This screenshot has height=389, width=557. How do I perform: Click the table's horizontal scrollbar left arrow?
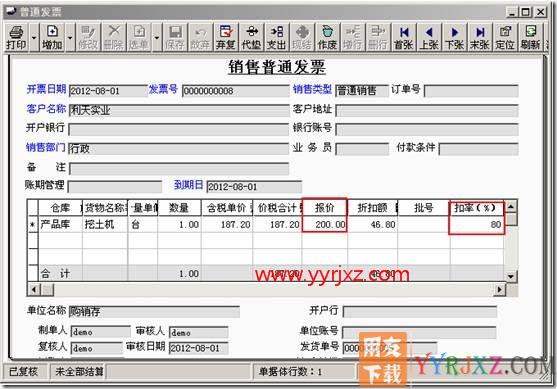(x=34, y=290)
